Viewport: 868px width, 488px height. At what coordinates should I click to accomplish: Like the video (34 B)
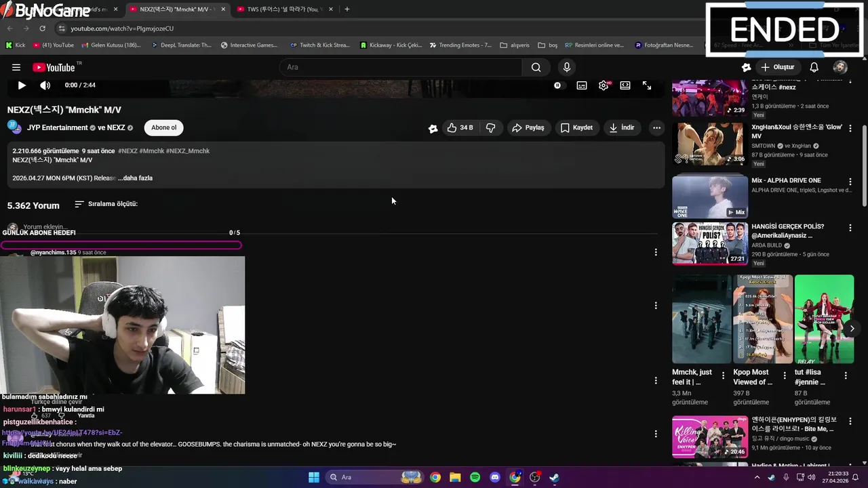coord(460,127)
